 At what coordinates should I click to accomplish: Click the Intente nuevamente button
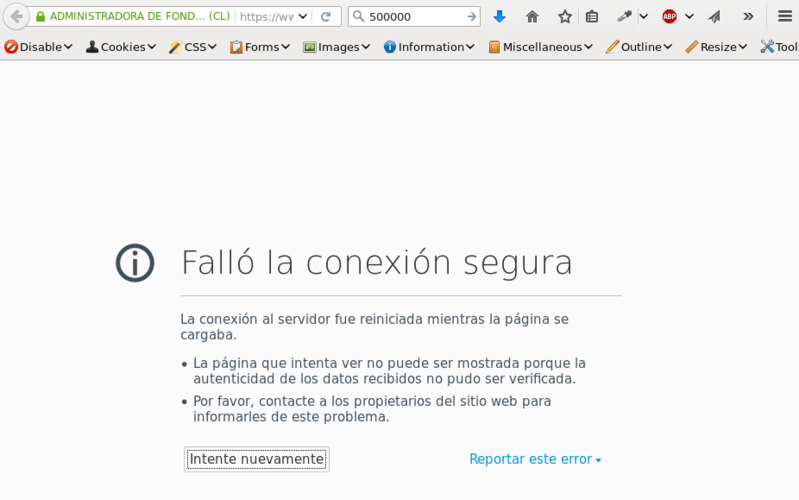click(257, 459)
